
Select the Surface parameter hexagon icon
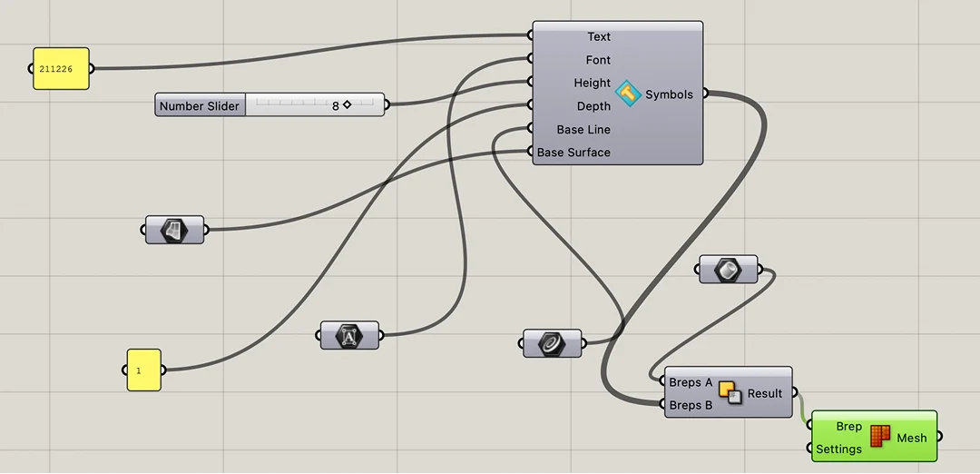tap(174, 230)
